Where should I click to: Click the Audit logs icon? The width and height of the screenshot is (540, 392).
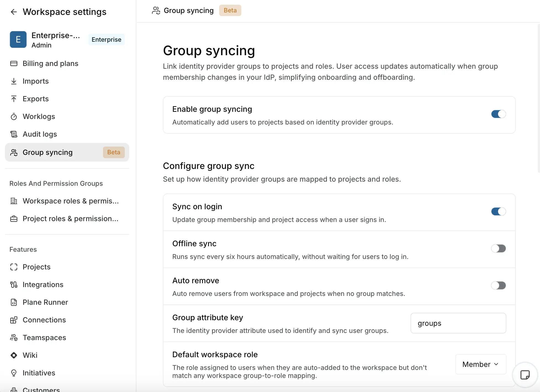14,134
